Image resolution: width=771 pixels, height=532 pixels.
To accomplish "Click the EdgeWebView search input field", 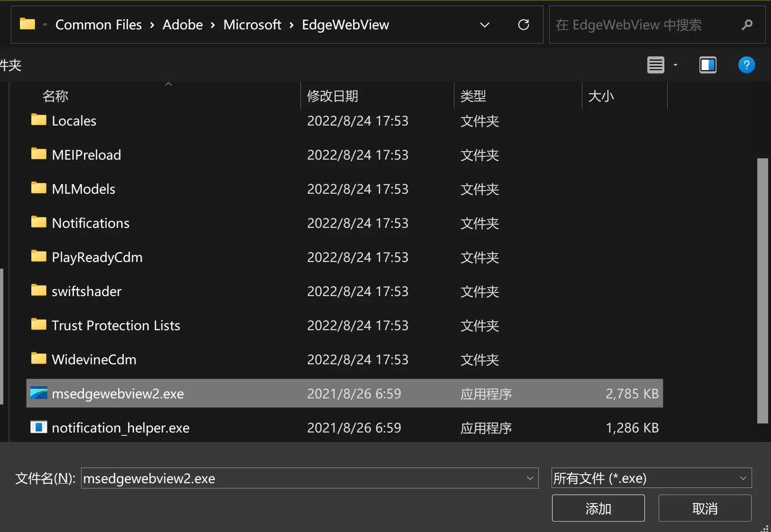I will coord(644,25).
